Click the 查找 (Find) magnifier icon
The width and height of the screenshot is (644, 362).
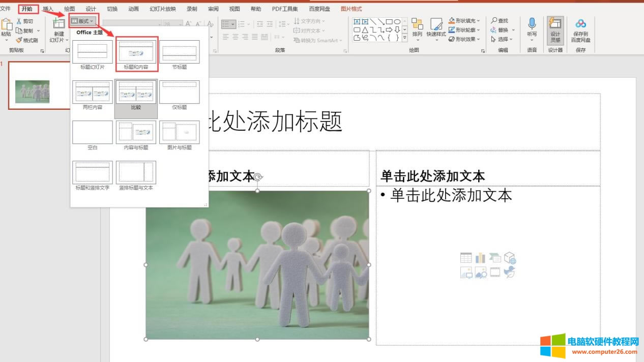(x=494, y=20)
